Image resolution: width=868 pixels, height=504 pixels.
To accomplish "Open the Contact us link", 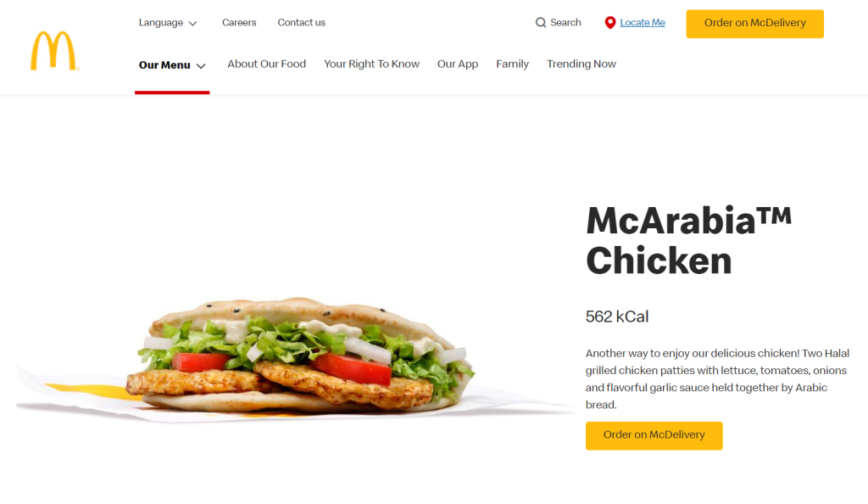I will tap(301, 23).
